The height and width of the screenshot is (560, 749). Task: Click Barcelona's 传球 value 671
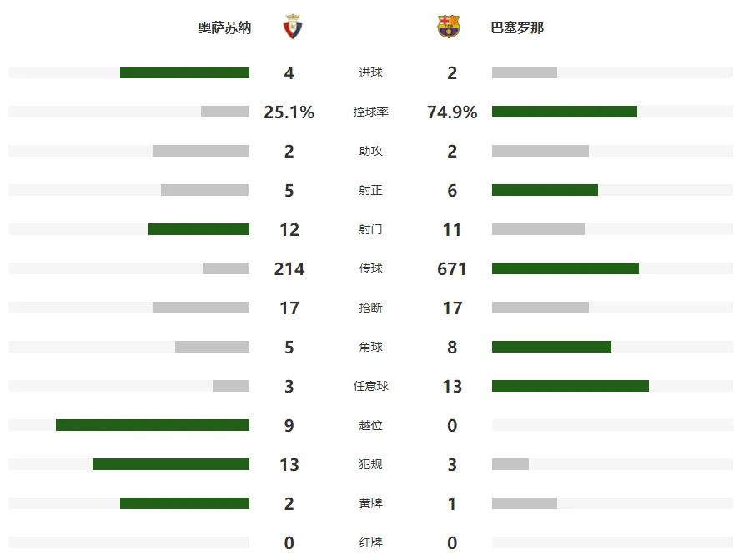click(452, 269)
